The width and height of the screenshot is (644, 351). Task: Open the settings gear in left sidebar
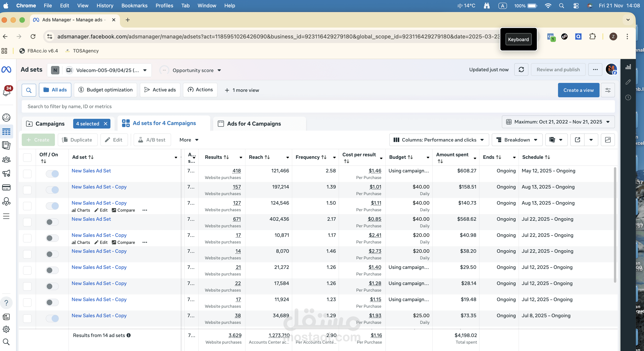[x=6, y=329]
